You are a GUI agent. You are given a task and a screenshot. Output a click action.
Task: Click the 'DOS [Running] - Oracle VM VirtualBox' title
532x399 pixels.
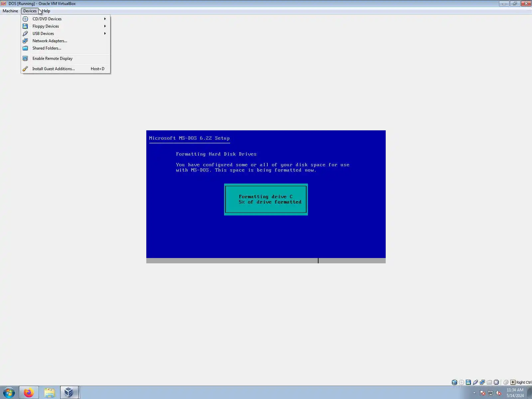click(x=42, y=4)
